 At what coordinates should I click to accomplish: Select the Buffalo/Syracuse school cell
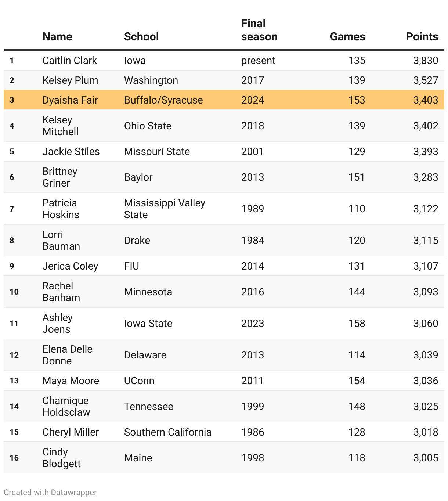[163, 100]
